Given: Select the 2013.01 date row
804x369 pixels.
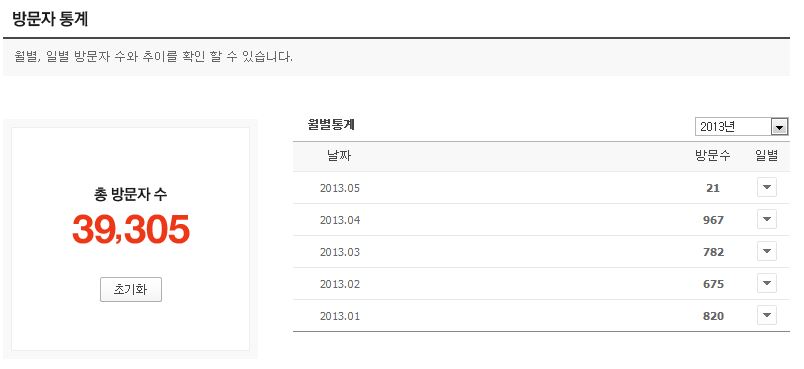Looking at the screenshot, I should pos(541,316).
